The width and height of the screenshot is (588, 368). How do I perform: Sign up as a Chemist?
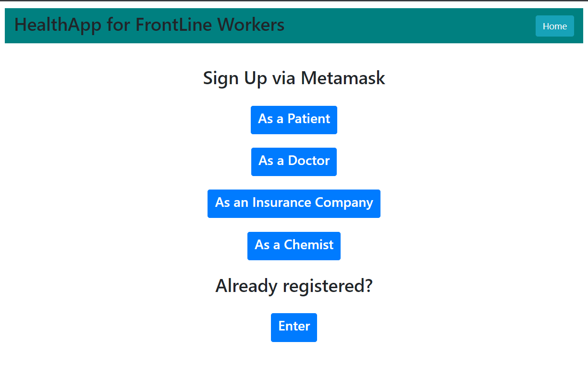pyautogui.click(x=294, y=246)
